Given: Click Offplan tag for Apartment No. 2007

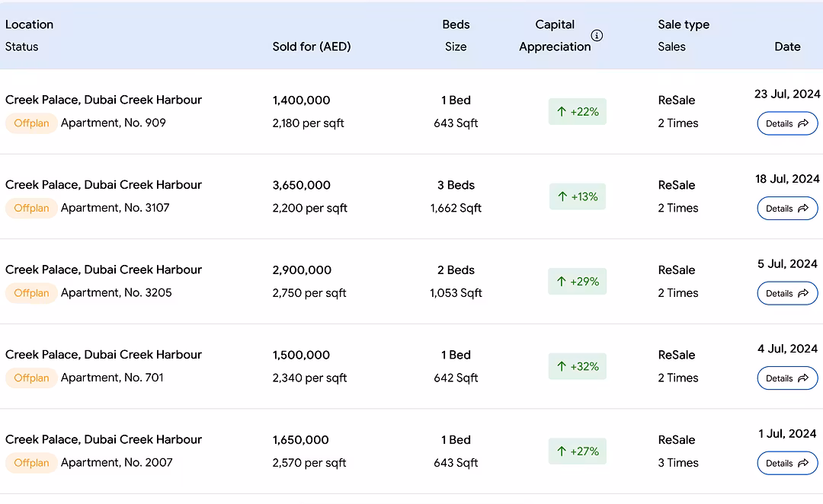Looking at the screenshot, I should click(x=31, y=463).
